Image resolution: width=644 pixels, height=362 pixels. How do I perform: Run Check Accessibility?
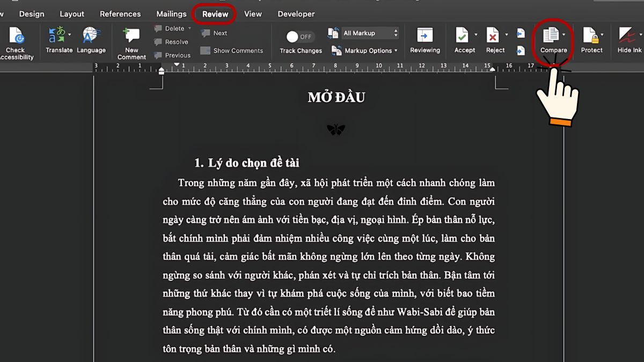(16, 43)
